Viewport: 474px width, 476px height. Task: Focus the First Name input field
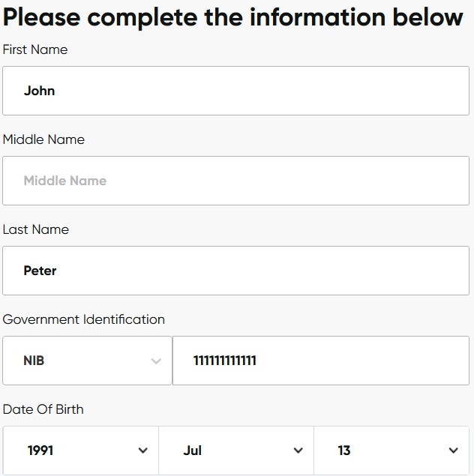[x=235, y=91]
